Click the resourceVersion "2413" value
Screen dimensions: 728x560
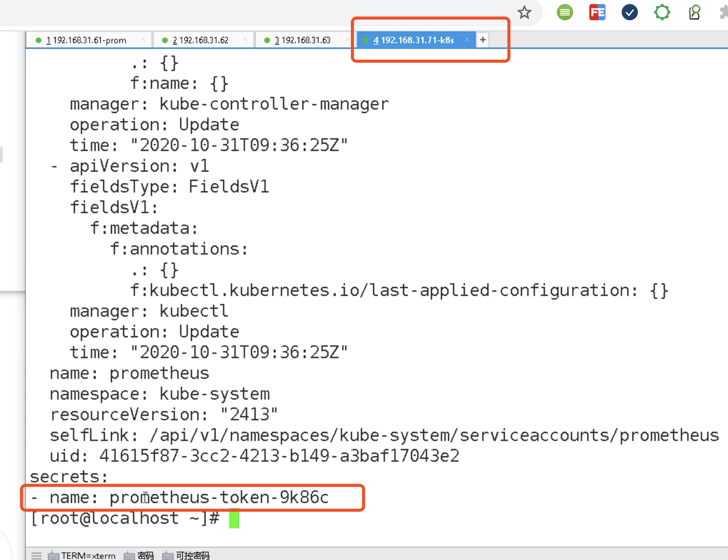pos(249,415)
